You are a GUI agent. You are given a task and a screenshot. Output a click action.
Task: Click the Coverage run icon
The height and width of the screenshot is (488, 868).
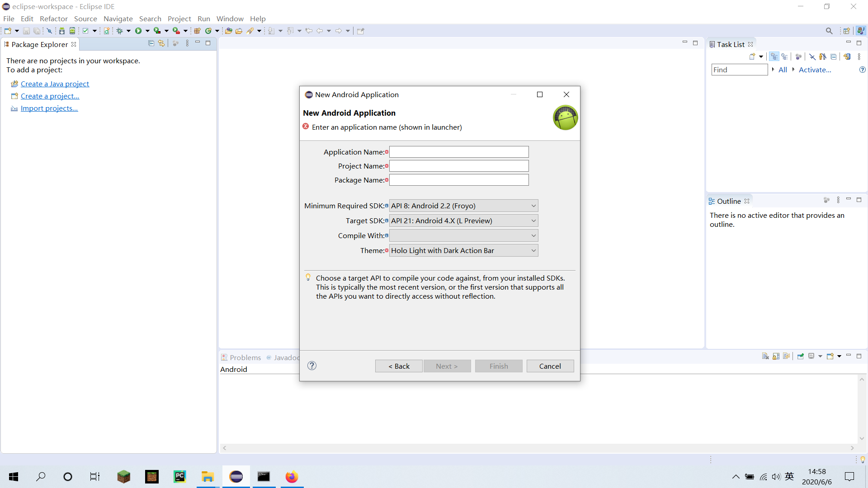[157, 31]
